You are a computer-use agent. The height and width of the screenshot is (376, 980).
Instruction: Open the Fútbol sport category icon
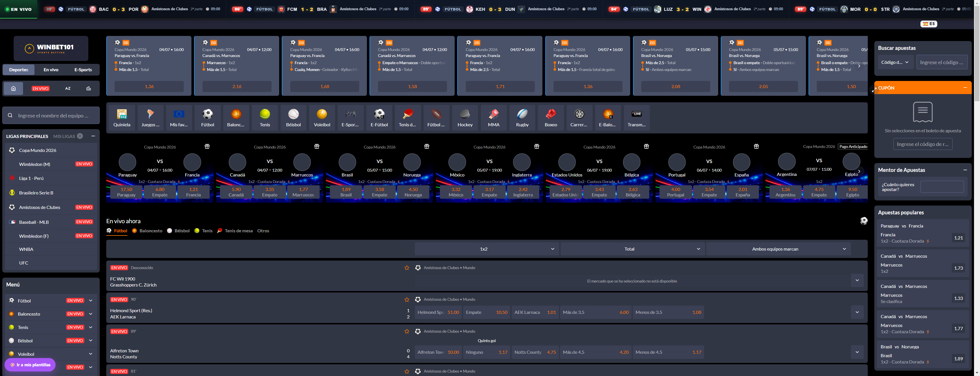click(207, 118)
